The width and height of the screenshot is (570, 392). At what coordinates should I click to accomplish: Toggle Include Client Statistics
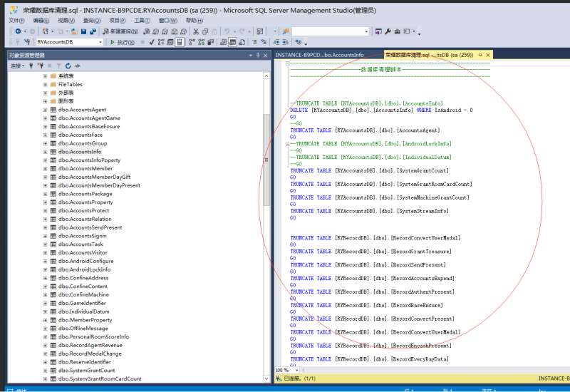pos(210,42)
